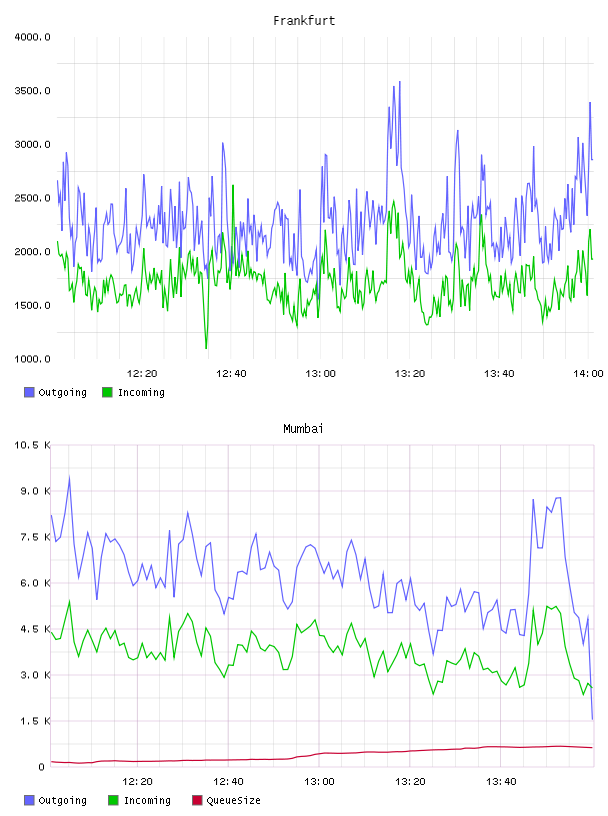Click the green Incoming swatch in Frankfurt legend

(107, 392)
